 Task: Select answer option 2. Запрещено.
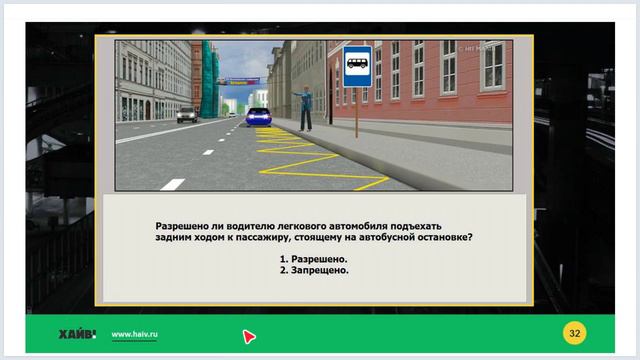pos(314,270)
